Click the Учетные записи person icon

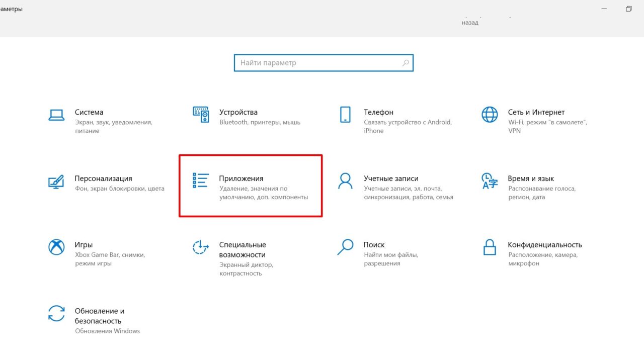[345, 181]
